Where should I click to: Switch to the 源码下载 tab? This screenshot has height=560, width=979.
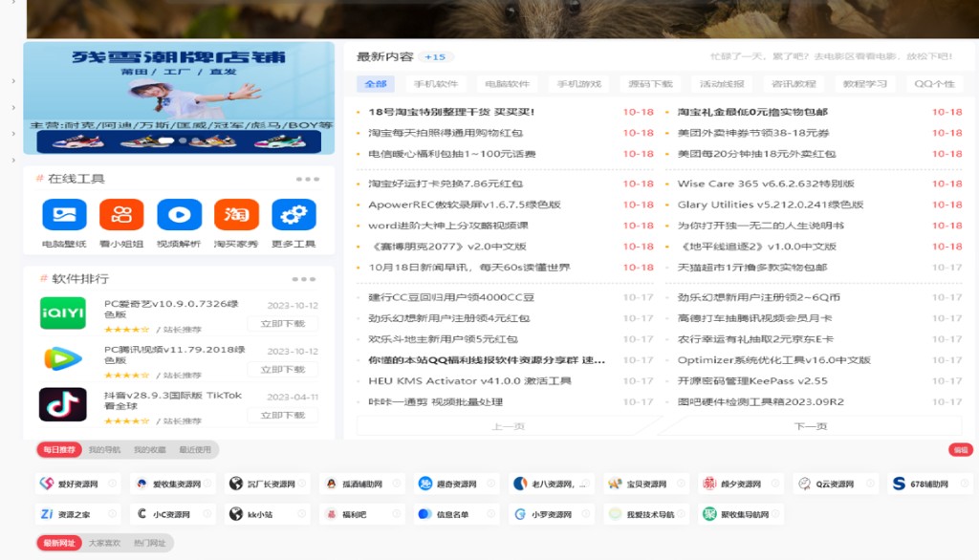point(650,84)
